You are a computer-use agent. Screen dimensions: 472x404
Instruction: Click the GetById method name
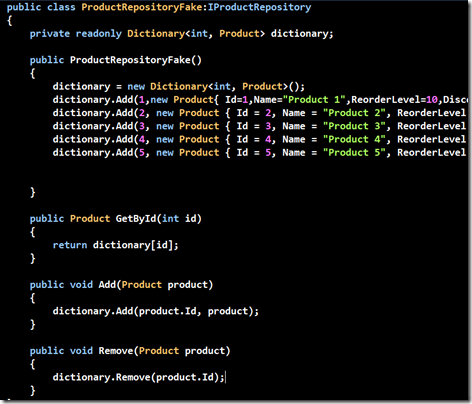[x=136, y=219]
